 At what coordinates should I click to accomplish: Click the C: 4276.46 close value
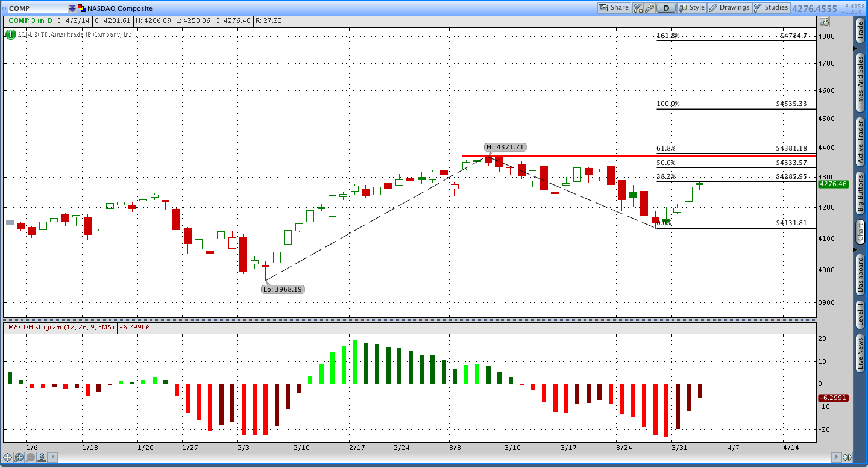coord(233,20)
